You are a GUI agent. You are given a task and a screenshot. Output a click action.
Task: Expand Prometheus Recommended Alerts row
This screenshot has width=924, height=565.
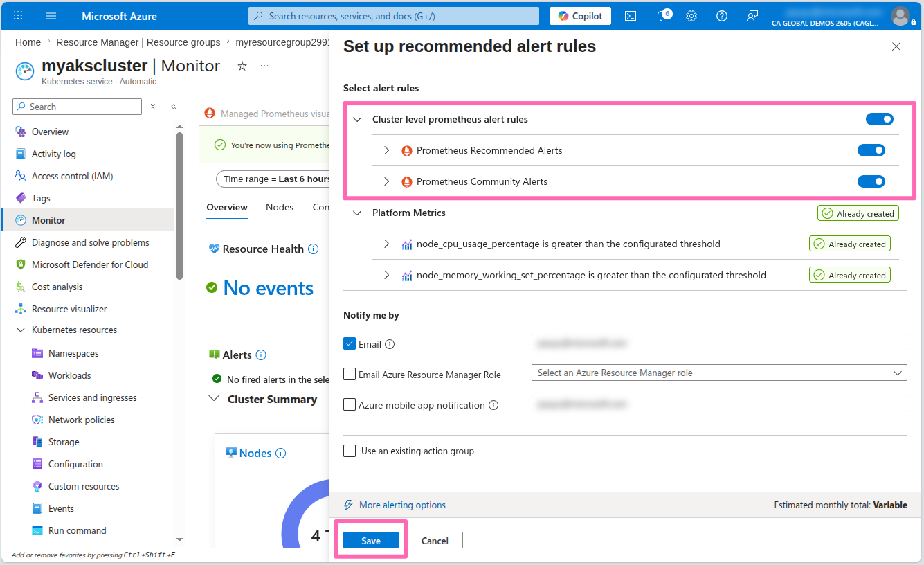[x=387, y=150]
